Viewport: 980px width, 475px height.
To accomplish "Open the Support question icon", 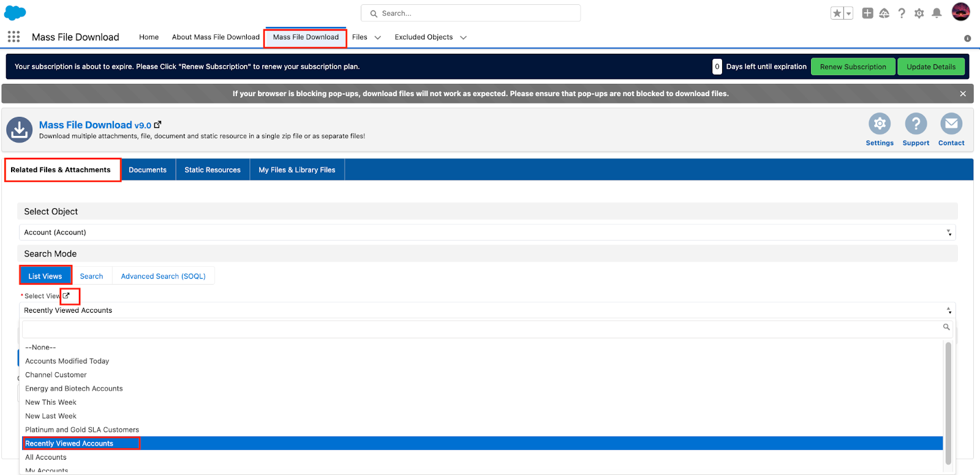I will click(916, 124).
